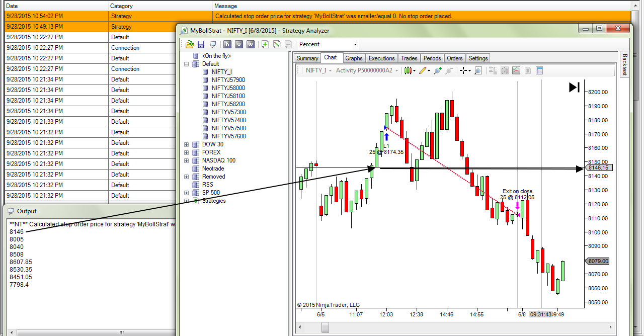
Task: Open the candlestick chart style selector
Action: [x=410, y=70]
